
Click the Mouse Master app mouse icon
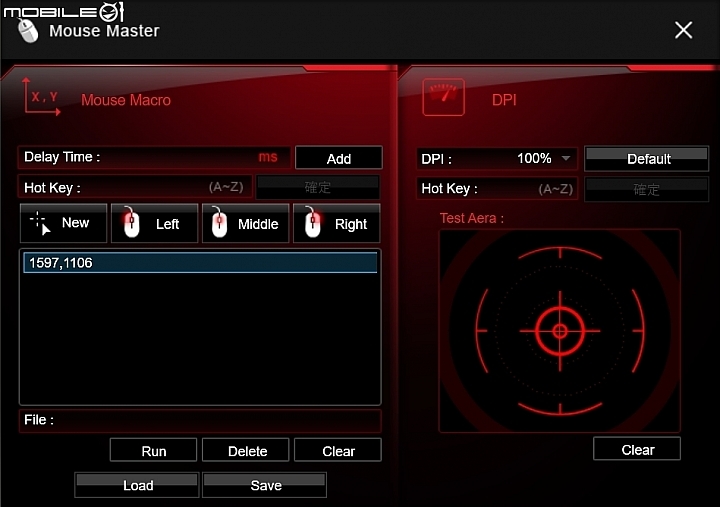(x=28, y=31)
